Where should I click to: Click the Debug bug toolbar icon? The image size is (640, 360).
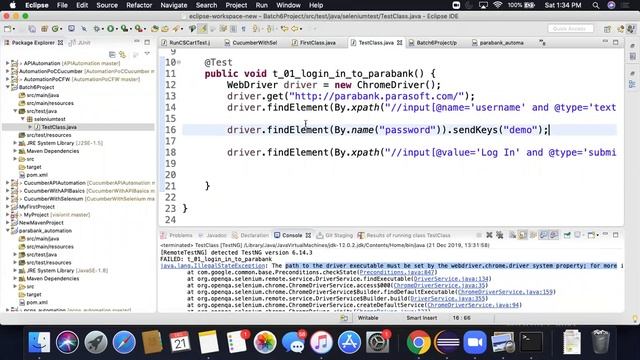click(96, 29)
